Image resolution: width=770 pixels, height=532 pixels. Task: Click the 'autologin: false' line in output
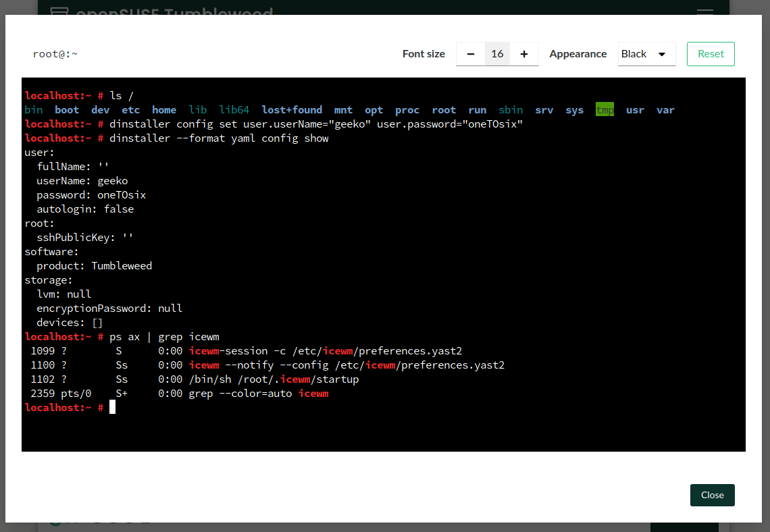coord(85,209)
